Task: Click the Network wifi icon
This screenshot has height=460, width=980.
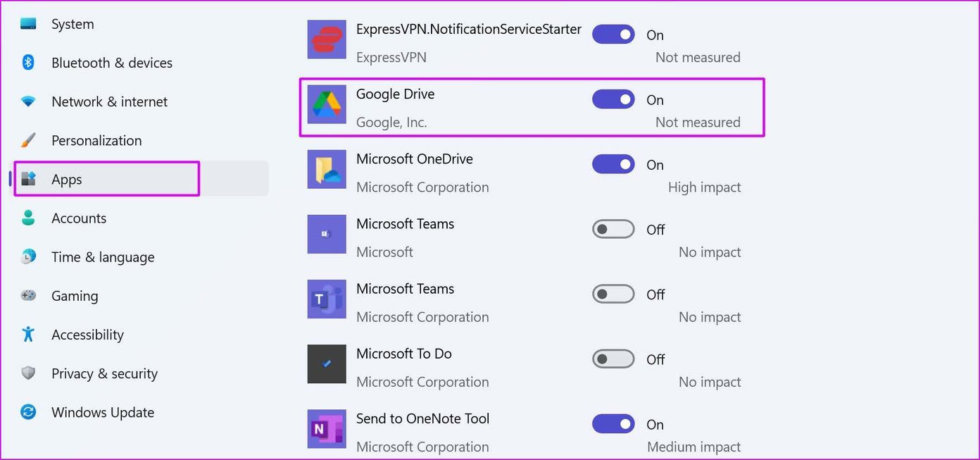Action: (28, 101)
